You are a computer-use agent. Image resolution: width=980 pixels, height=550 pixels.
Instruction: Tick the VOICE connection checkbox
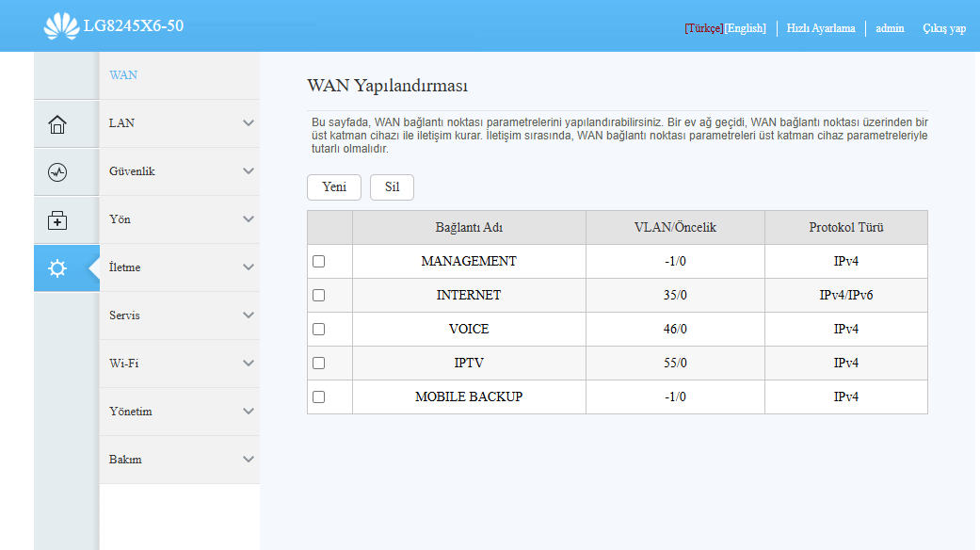pos(319,329)
